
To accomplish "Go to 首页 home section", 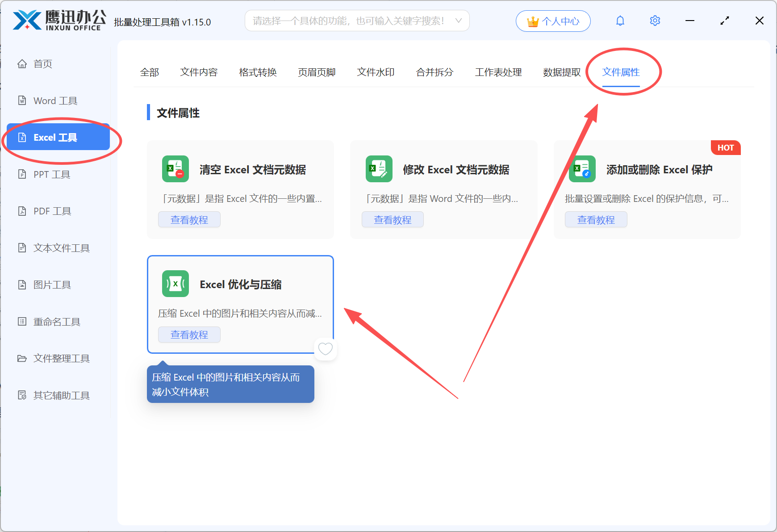I will 43,63.
